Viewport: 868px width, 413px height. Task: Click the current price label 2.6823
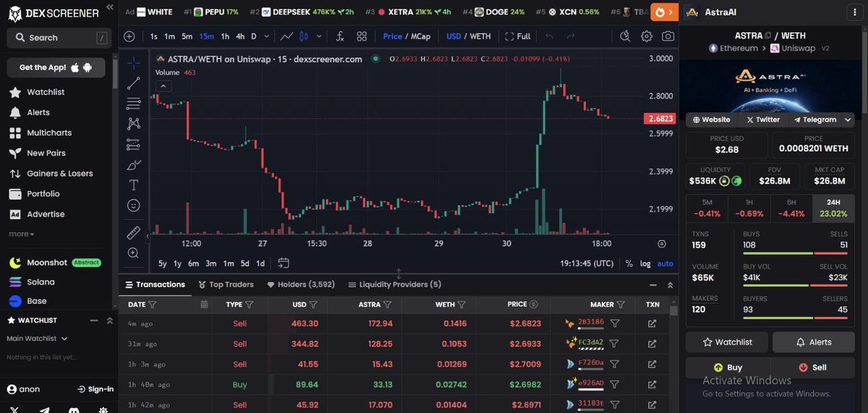tap(658, 119)
